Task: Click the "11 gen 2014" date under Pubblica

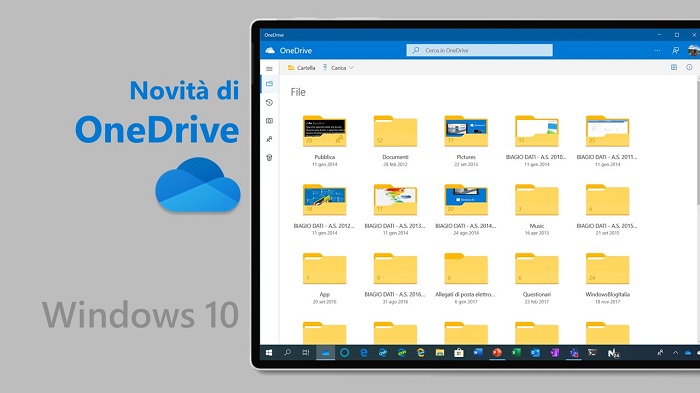Action: pyautogui.click(x=325, y=164)
